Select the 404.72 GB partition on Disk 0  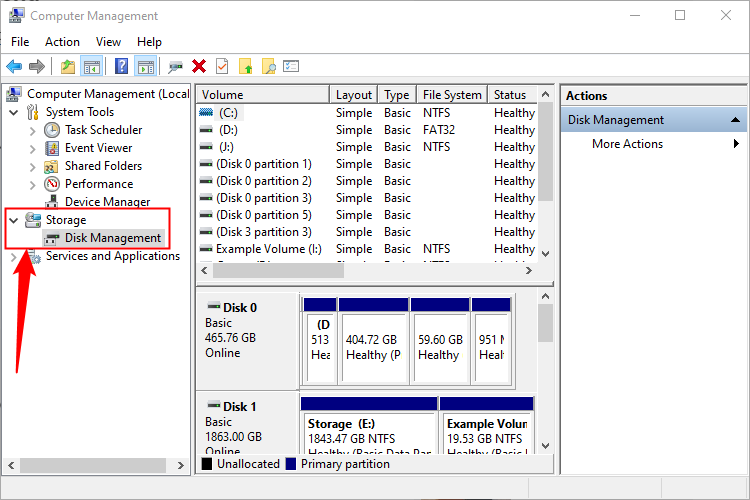pos(373,345)
